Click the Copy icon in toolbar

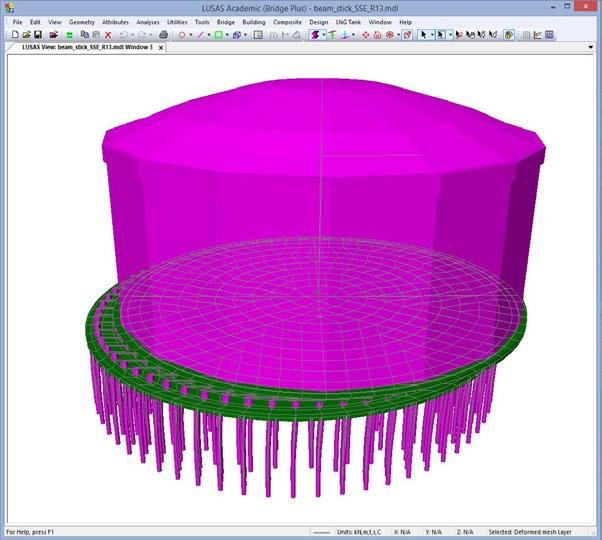coord(84,35)
